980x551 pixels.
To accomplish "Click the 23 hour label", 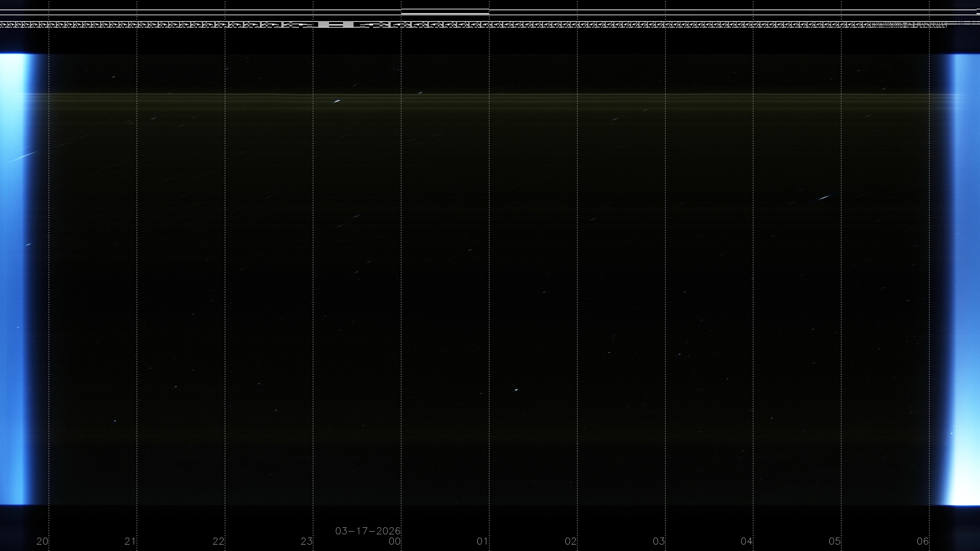I will (306, 541).
